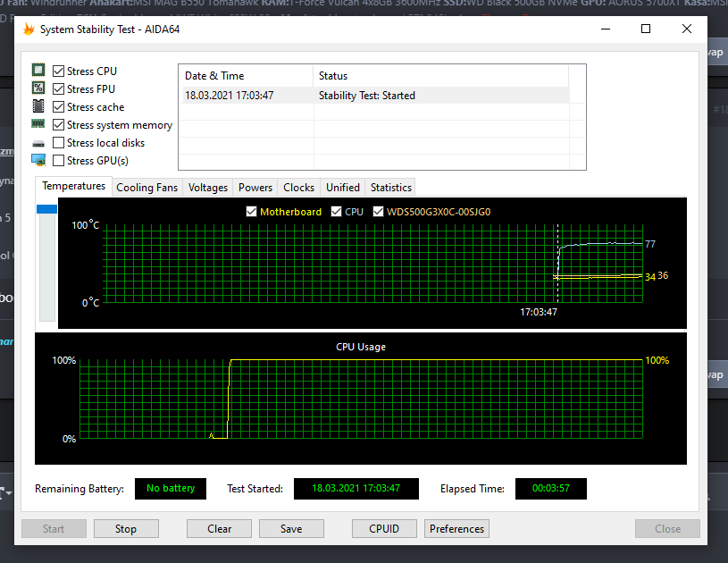Enable the Stress GPU(s) checkbox
Viewport: 728px width, 563px height.
point(58,160)
